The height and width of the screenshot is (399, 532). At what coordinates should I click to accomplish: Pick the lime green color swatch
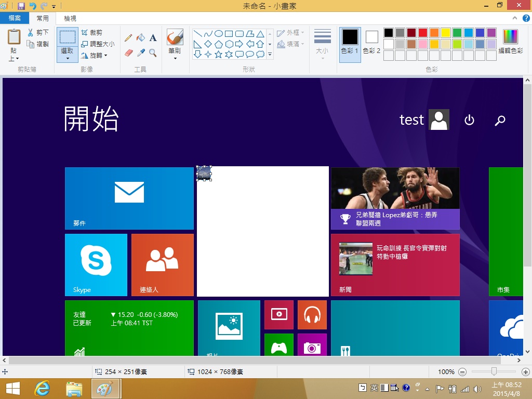(457, 44)
